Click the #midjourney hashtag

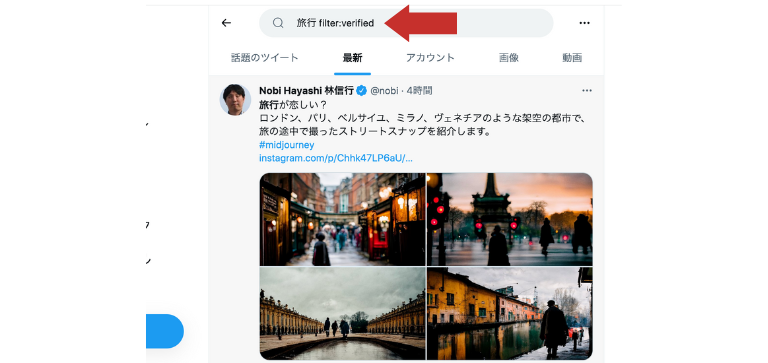tap(287, 145)
